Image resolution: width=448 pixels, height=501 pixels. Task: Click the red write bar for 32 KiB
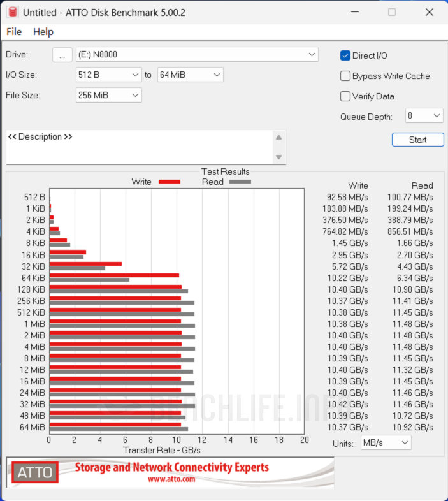[x=85, y=264]
